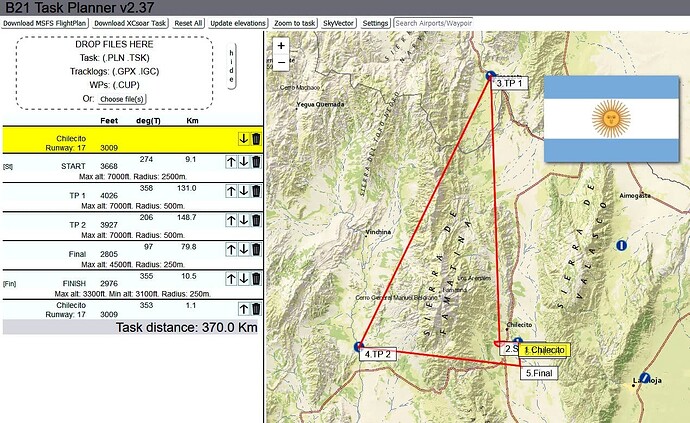The height and width of the screenshot is (423, 690).
Task: Delete the top Chilecito Runway 17 waypoint
Action: tap(256, 139)
